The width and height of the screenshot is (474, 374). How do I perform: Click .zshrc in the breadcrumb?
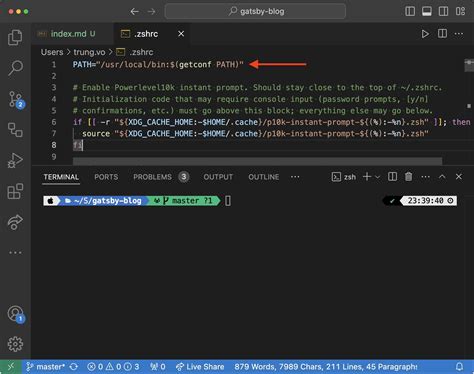pos(141,52)
